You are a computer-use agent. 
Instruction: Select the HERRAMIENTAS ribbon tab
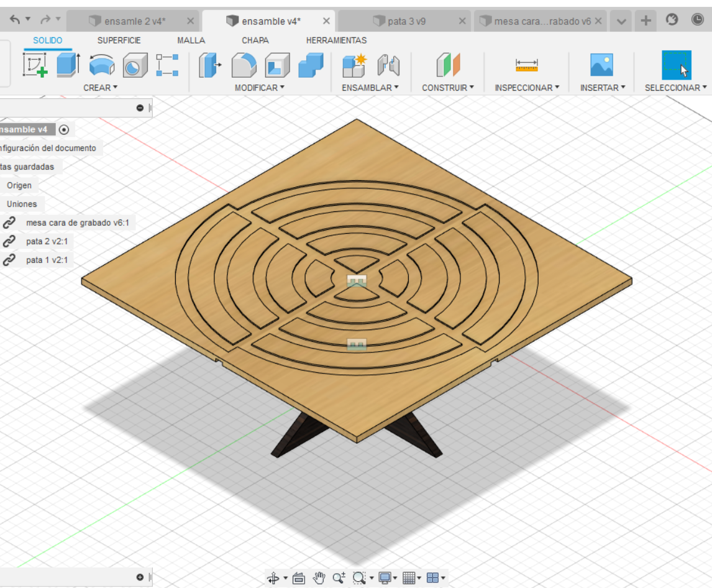point(337,40)
